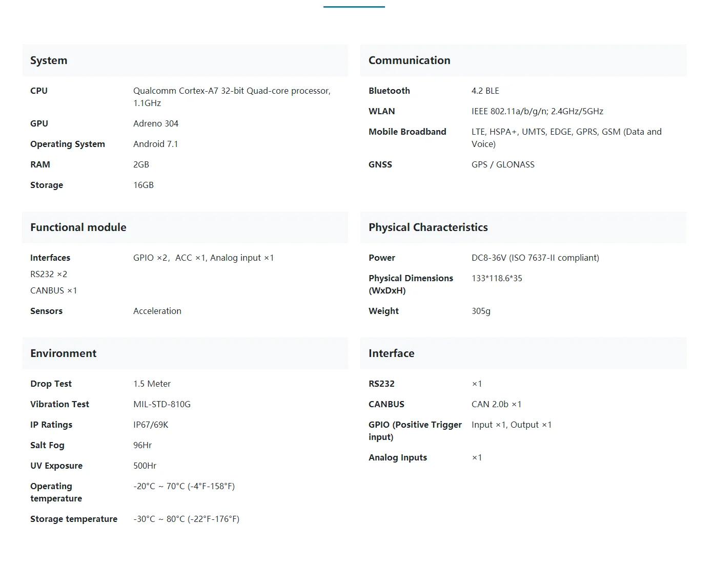712x588 pixels.
Task: Click the '×1' value beside Analog Inputs
Action: pyautogui.click(x=477, y=457)
